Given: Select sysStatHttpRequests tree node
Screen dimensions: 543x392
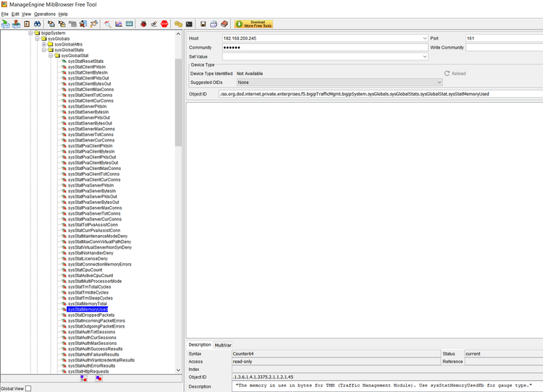Looking at the screenshot, I should click(88, 372).
